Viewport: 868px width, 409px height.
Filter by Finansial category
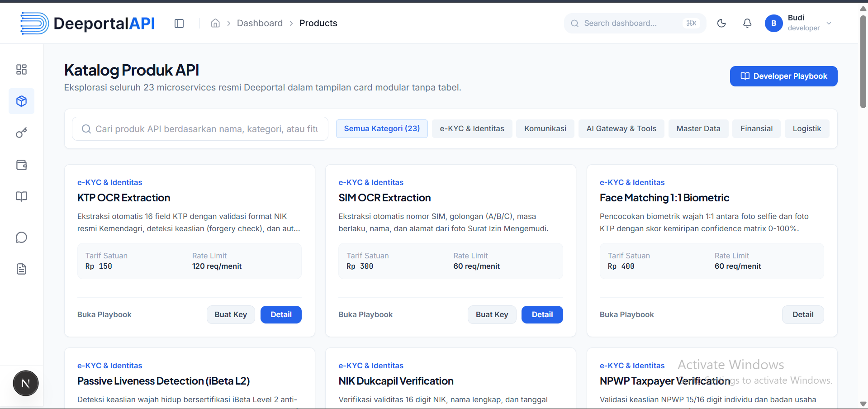[x=756, y=128]
